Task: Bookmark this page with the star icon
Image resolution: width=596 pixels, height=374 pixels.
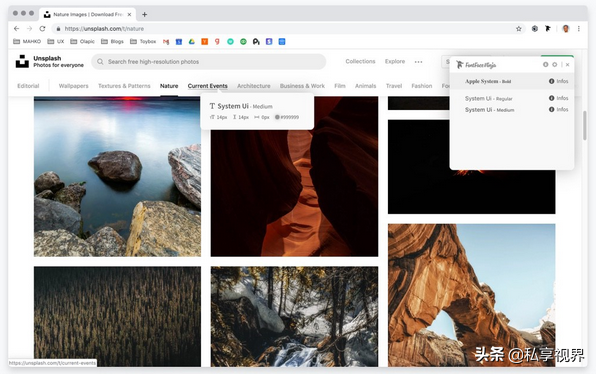Action: (518, 29)
